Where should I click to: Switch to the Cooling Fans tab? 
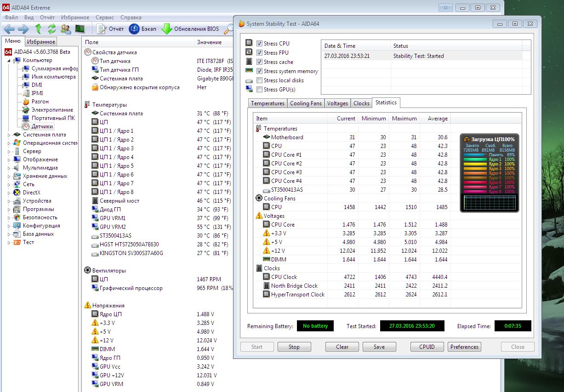[x=306, y=103]
